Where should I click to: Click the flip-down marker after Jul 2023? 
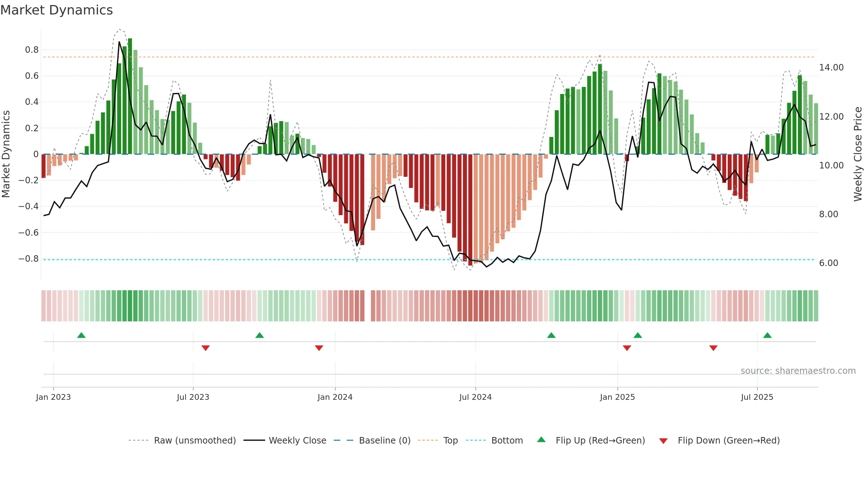(205, 348)
